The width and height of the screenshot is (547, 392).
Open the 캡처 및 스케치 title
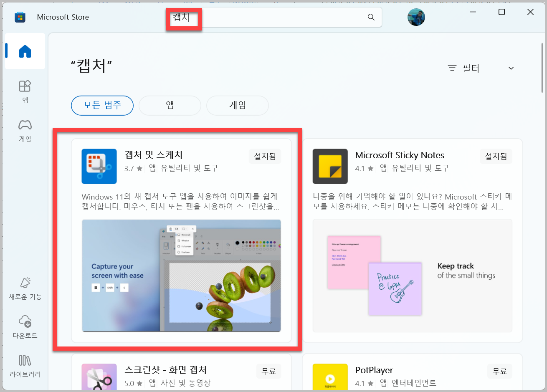pos(154,155)
